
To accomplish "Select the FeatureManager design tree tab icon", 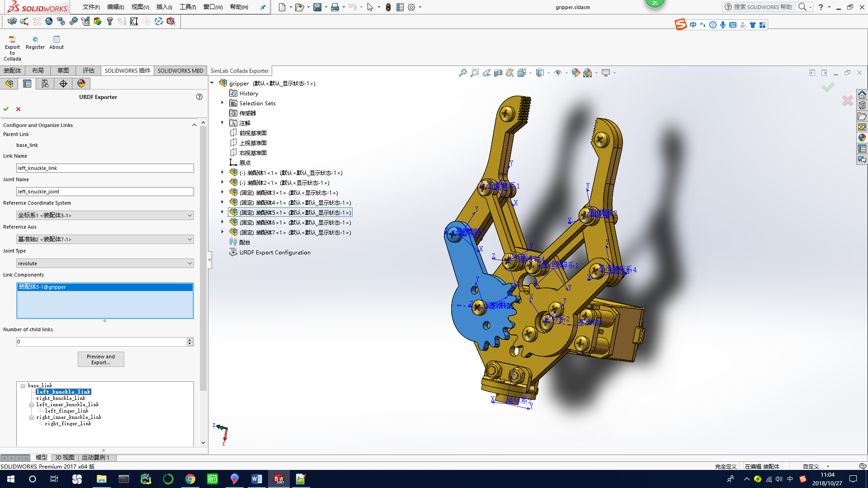I will 9,84.
